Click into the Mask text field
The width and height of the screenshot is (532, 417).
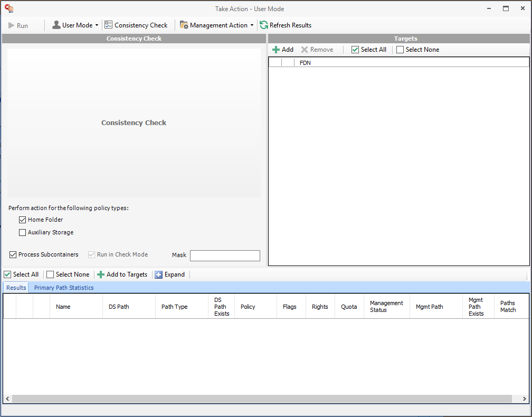(225, 255)
